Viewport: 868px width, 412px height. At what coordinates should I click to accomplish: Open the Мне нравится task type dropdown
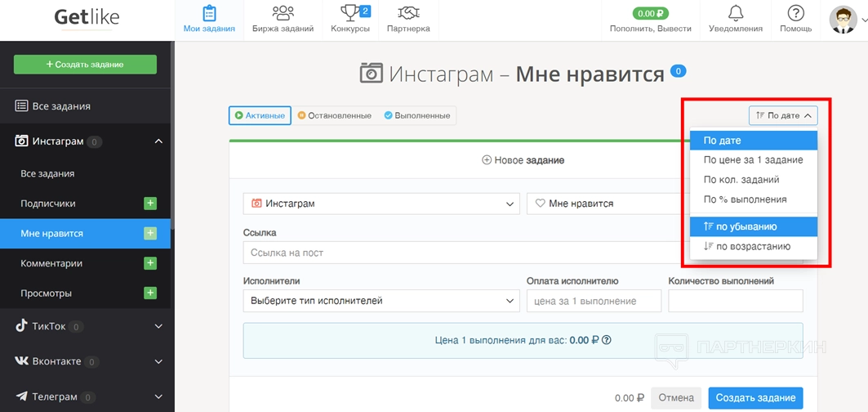point(608,204)
